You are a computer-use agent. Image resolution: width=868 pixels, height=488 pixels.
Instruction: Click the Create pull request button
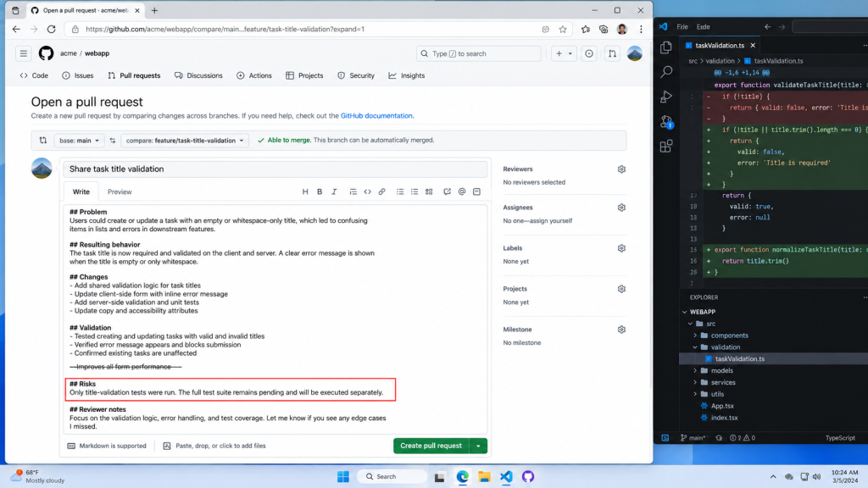pos(431,446)
